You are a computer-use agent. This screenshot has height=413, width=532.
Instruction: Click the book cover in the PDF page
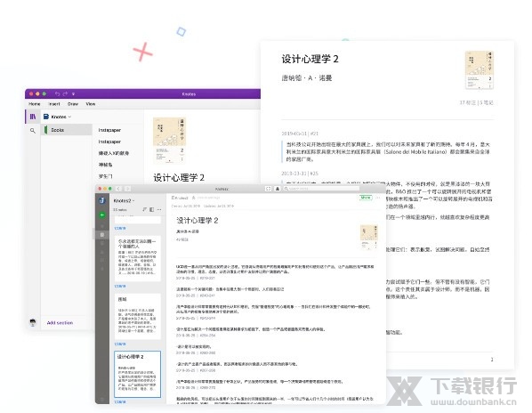click(480, 70)
